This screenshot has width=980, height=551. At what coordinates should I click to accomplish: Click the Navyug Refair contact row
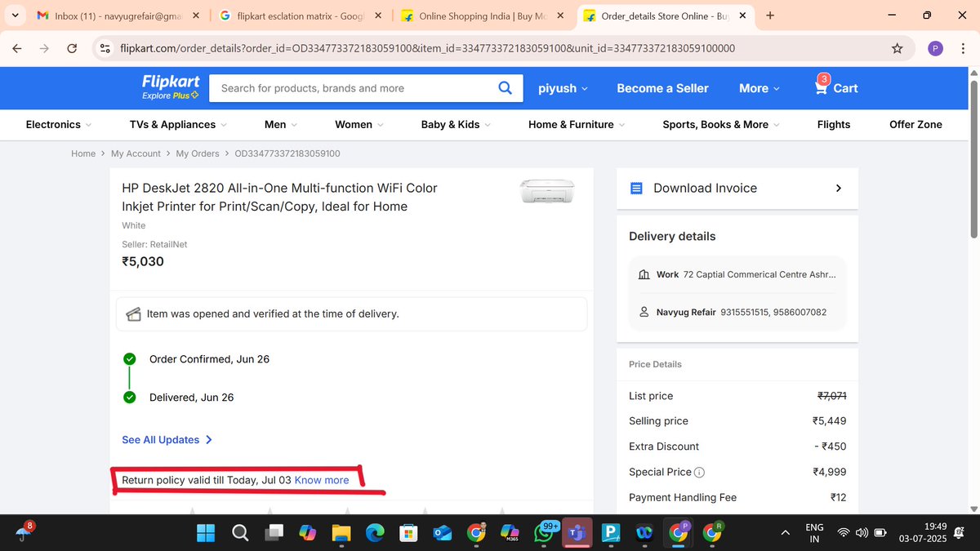pos(737,312)
